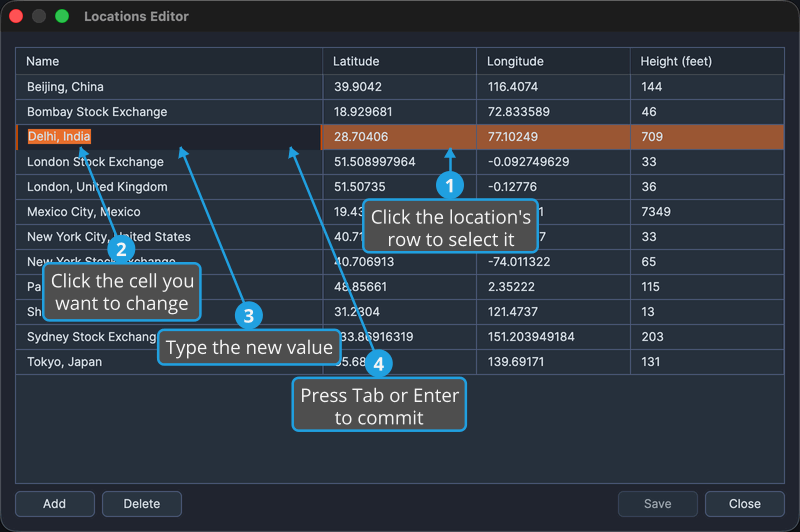Sort by the Name column header

click(x=169, y=61)
